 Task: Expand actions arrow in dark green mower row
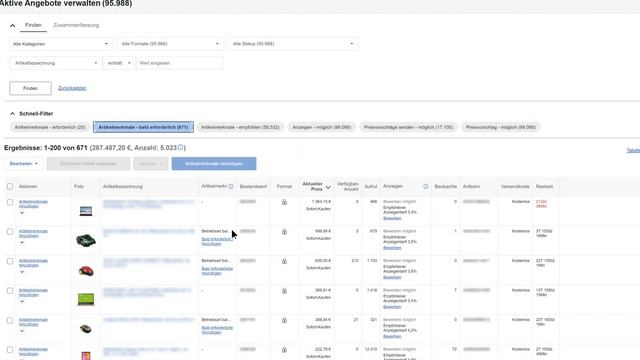22,242
